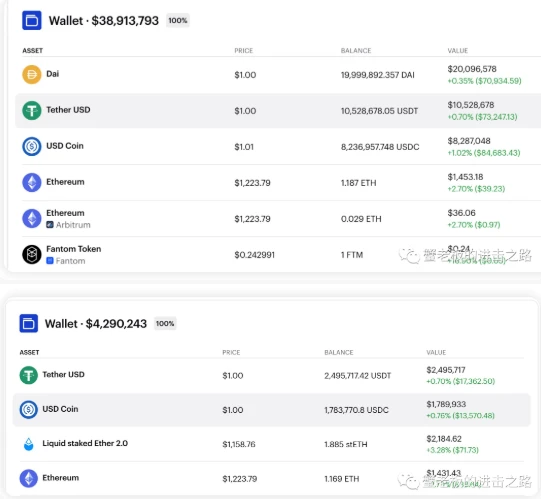Click the Ethereum icon next to 1.169 ETH
This screenshot has width=541, height=499.
(29, 478)
